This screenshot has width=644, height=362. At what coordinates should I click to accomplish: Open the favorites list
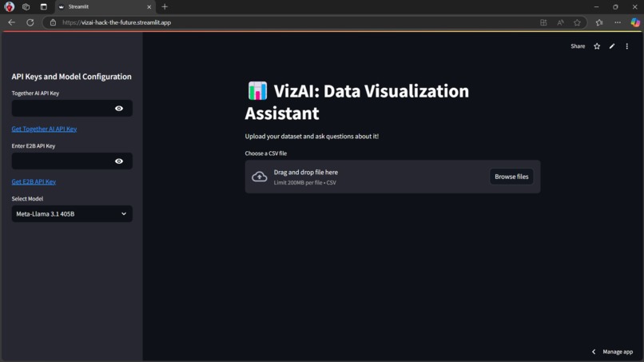pos(599,22)
